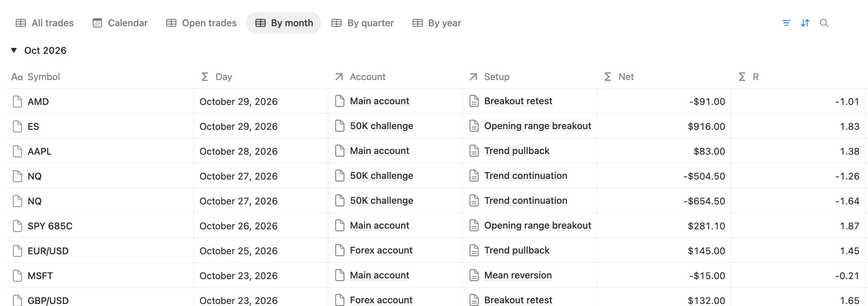Open the filter icon in the toolbar
Image resolution: width=868 pixels, height=306 pixels.
click(786, 23)
